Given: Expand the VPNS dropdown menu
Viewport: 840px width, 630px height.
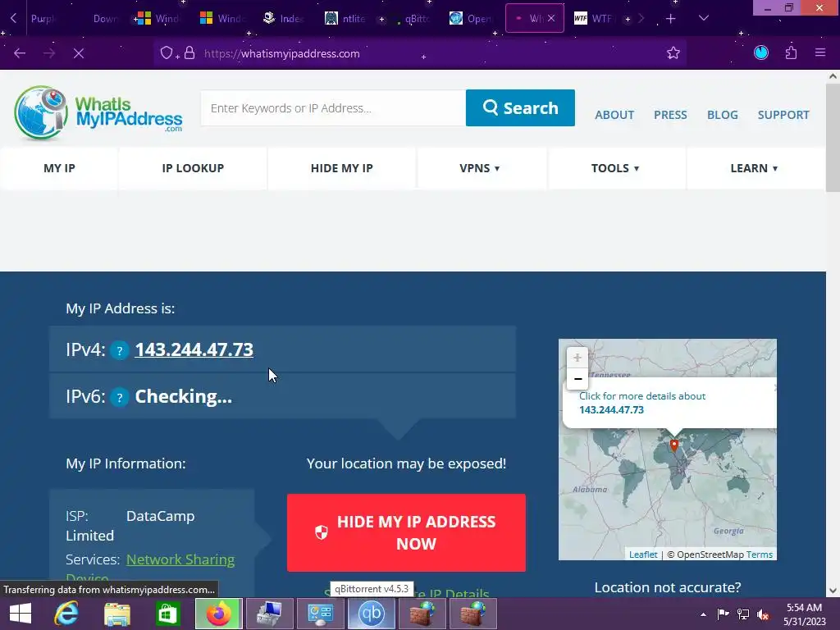Looking at the screenshot, I should 479,168.
